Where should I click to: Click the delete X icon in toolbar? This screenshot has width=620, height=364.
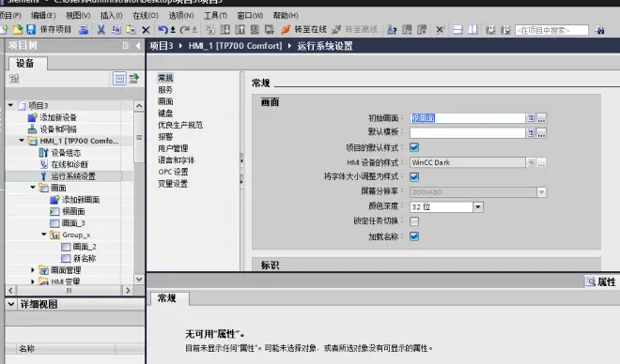tap(146, 30)
